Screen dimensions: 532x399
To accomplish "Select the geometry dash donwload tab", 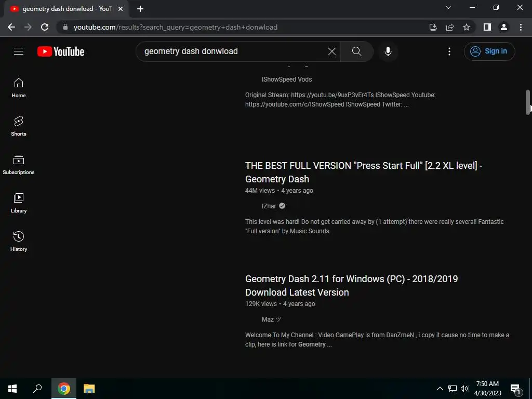I will tap(66, 9).
